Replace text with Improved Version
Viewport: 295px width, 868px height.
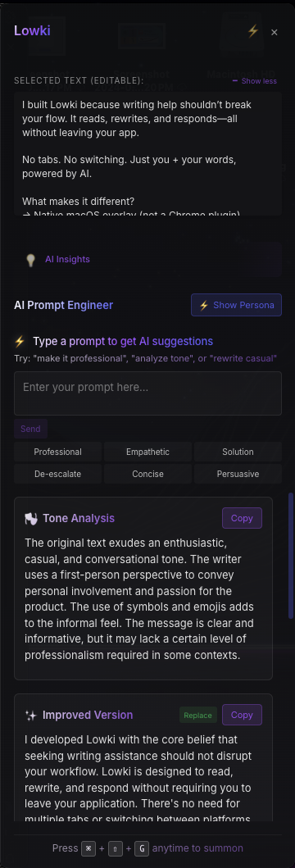pyautogui.click(x=197, y=716)
